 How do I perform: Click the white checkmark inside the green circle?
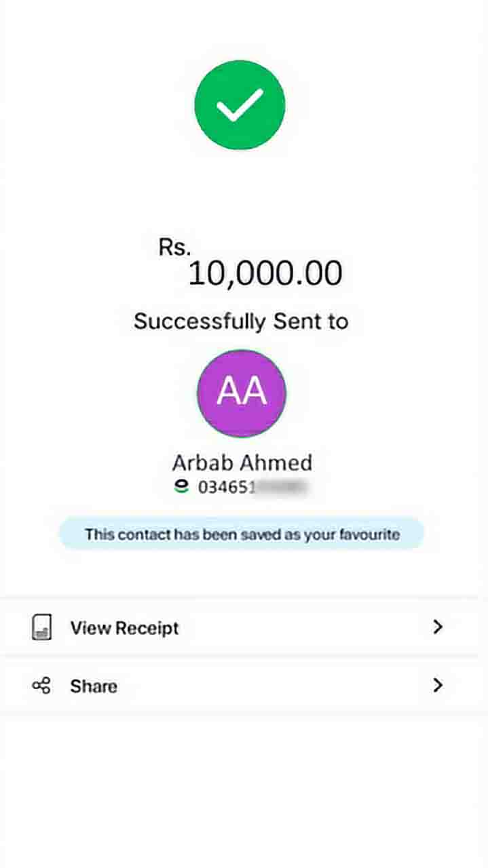[240, 106]
